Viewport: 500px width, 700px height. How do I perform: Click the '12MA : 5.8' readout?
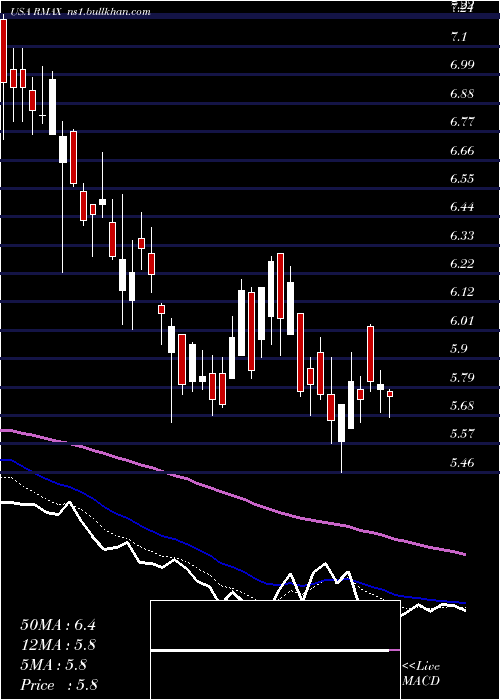58,645
